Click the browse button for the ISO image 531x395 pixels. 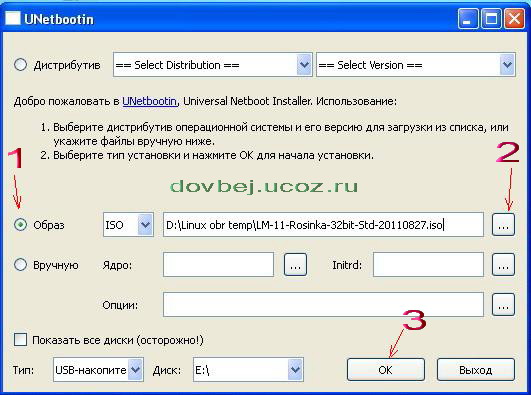(x=503, y=225)
